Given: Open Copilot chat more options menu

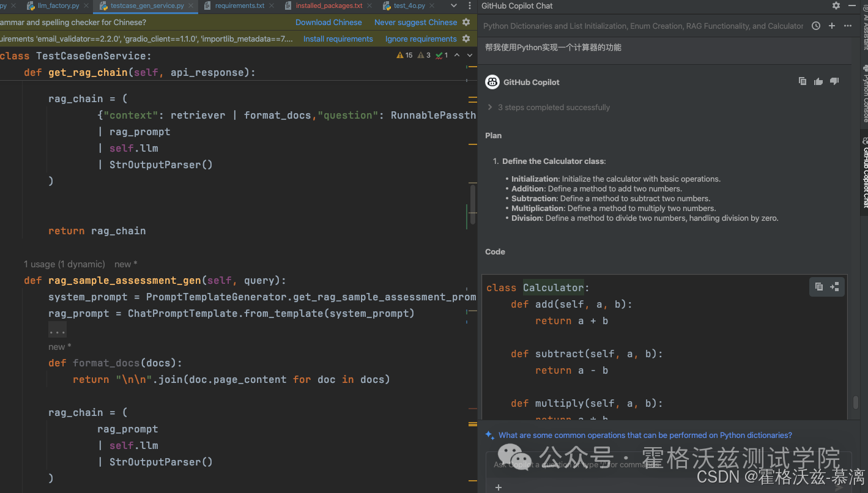Looking at the screenshot, I should coord(847,26).
